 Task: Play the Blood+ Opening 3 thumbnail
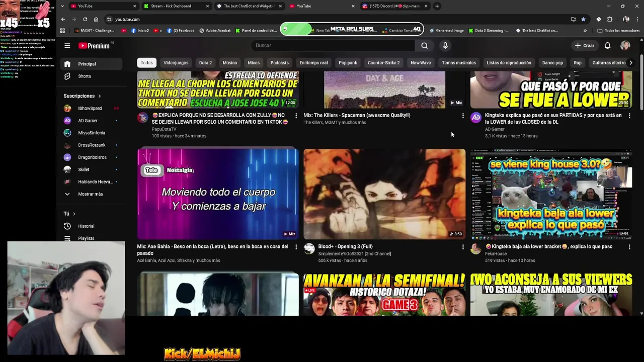tap(384, 194)
